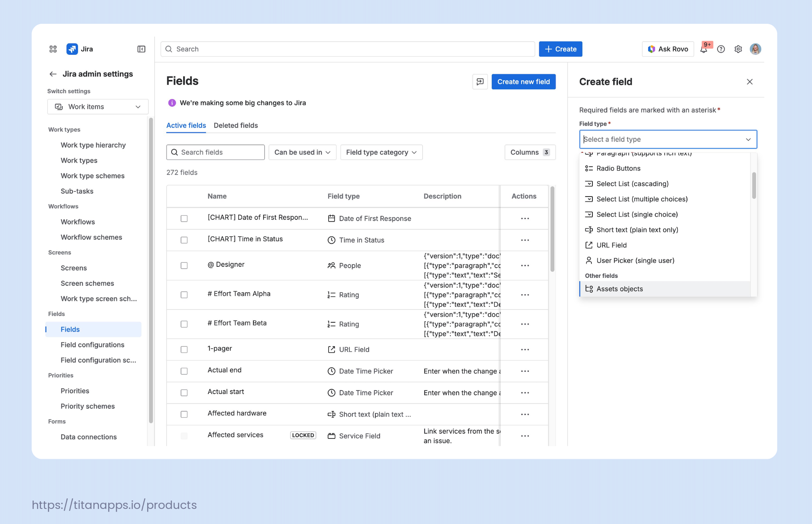Open the app switcher grid icon
The width and height of the screenshot is (812, 524).
[x=53, y=49]
